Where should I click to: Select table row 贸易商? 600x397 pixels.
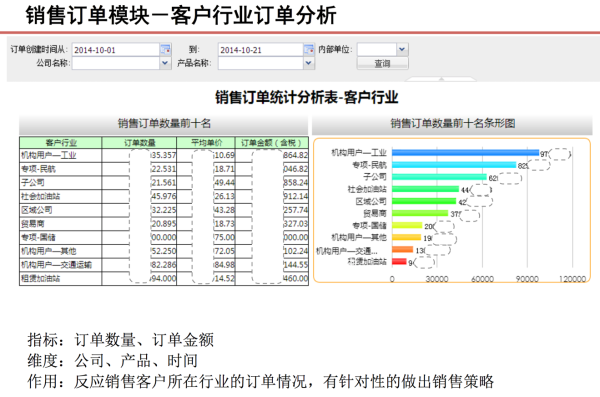(x=164, y=224)
